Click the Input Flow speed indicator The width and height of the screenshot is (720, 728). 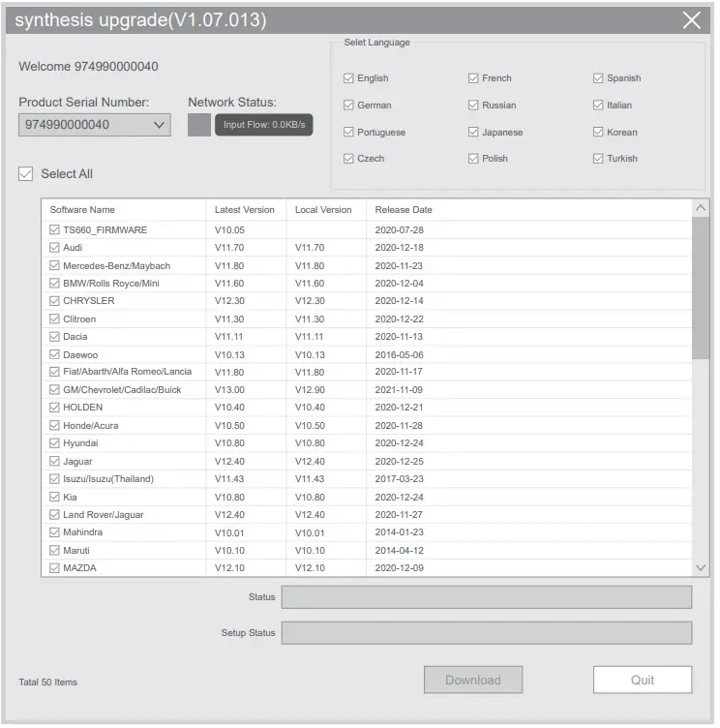263,125
